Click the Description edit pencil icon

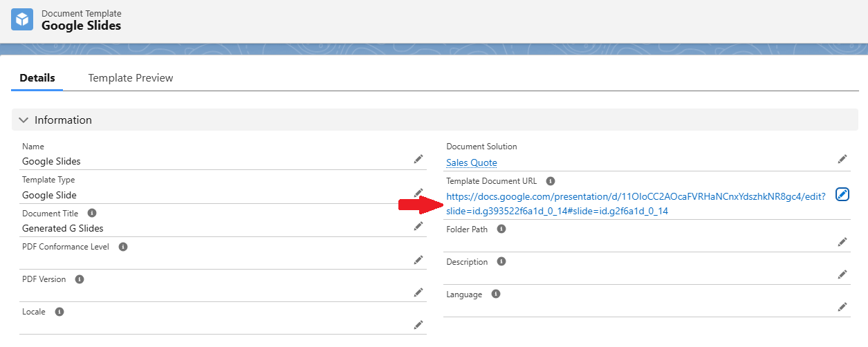pyautogui.click(x=842, y=274)
